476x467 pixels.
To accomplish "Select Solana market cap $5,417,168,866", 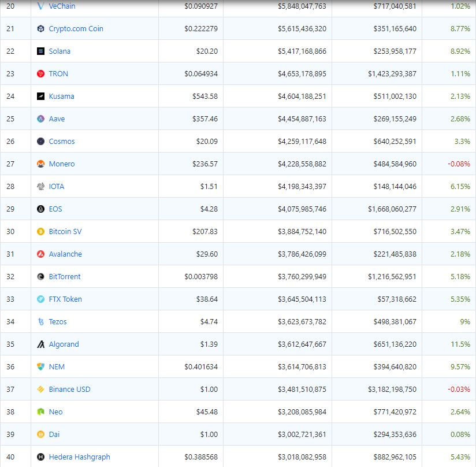I will pyautogui.click(x=302, y=51).
